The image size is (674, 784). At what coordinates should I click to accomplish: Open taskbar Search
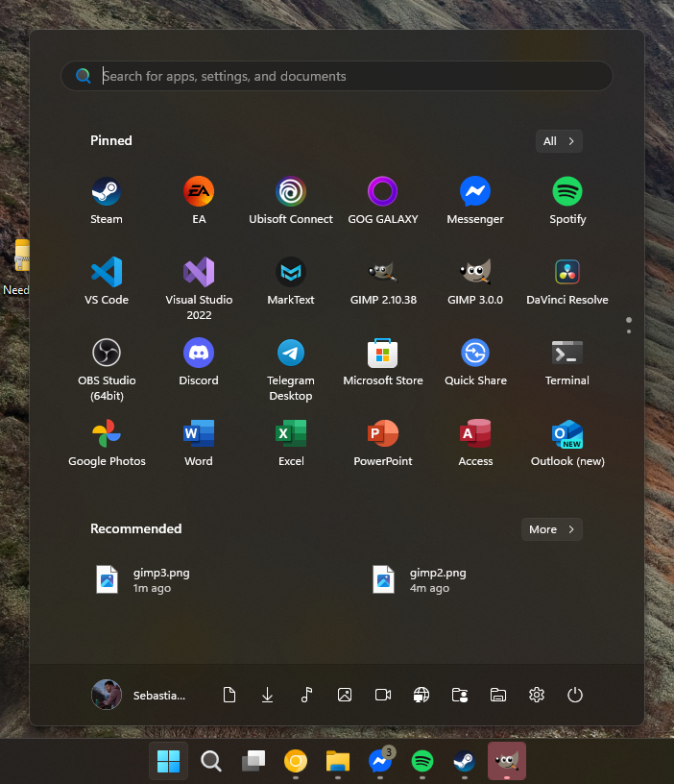click(x=211, y=761)
